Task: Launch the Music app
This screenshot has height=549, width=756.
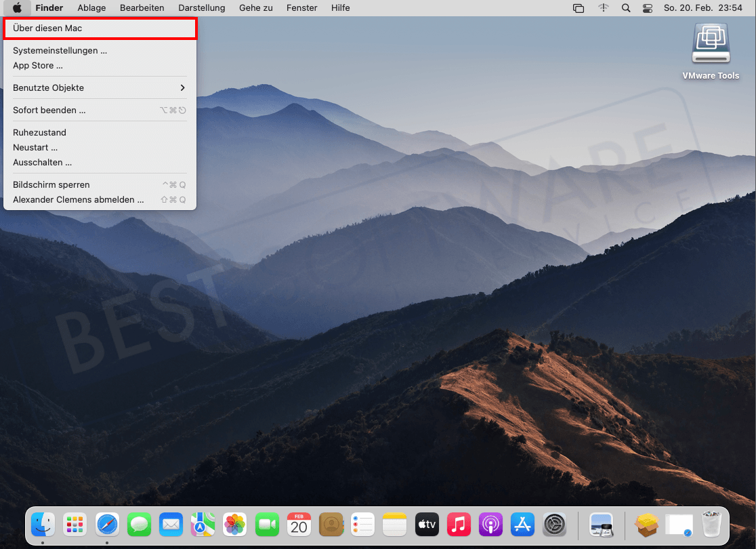Action: [x=458, y=524]
